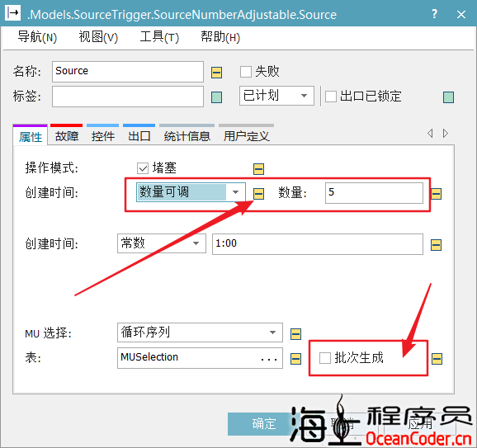This screenshot has height=448, width=477.
Task: Open the 循环序列 MU selection dropdown
Action: tap(200, 332)
